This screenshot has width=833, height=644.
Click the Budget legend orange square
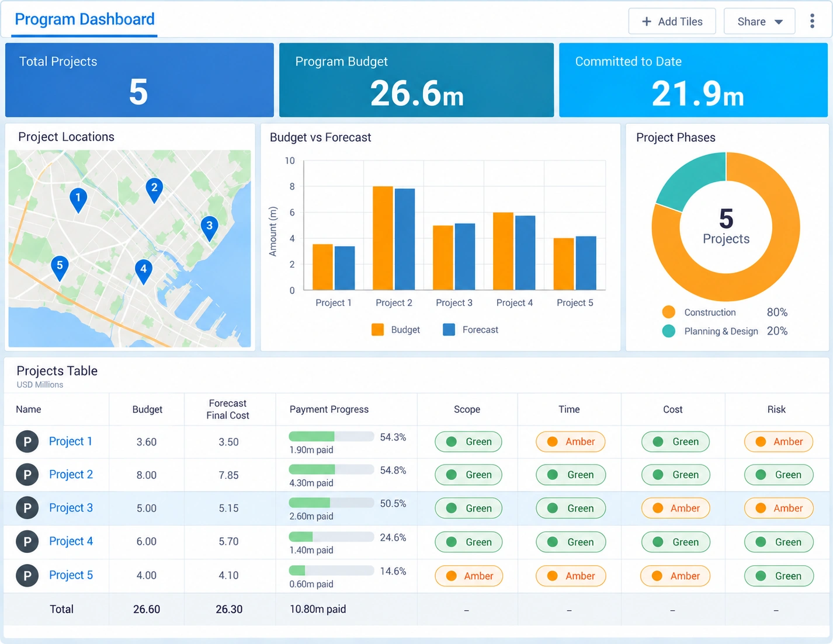pos(378,330)
